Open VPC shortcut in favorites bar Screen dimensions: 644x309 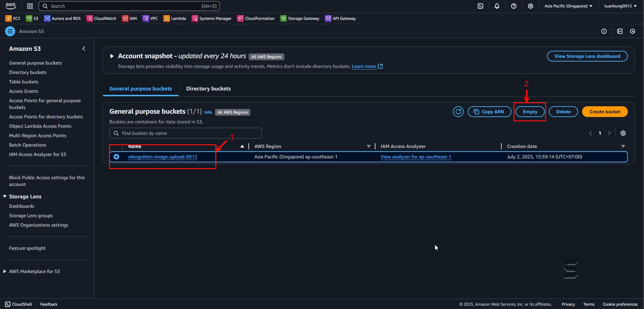coord(150,18)
